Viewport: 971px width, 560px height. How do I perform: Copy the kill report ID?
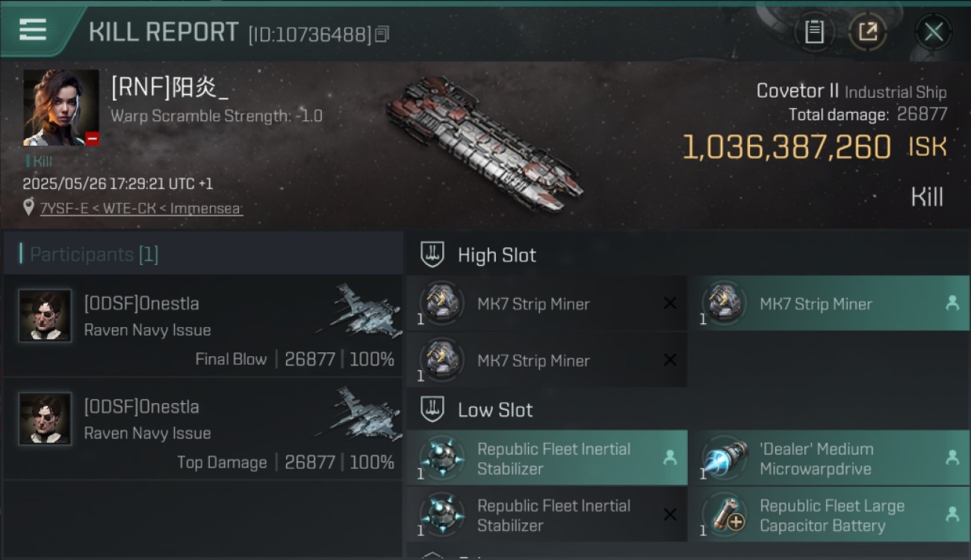point(382,34)
